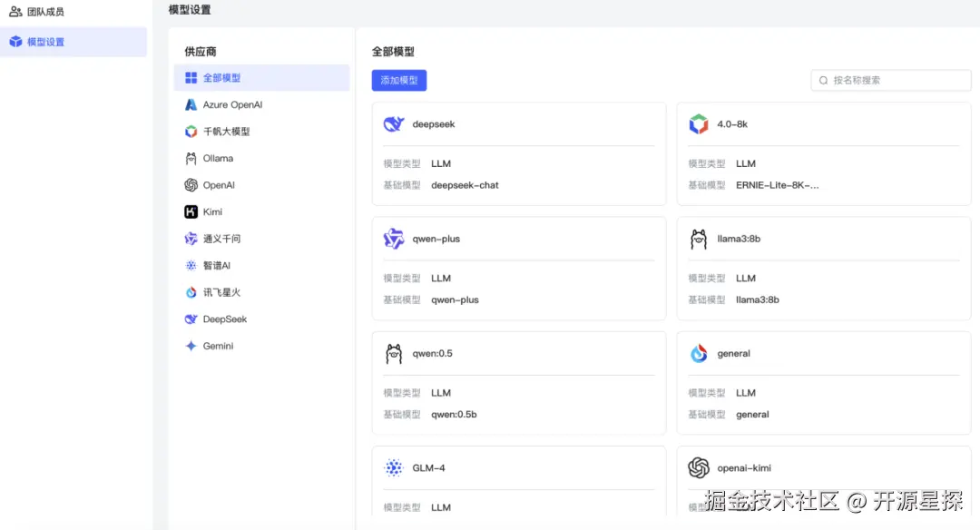Select the Azure OpenAI provider icon

pos(191,104)
